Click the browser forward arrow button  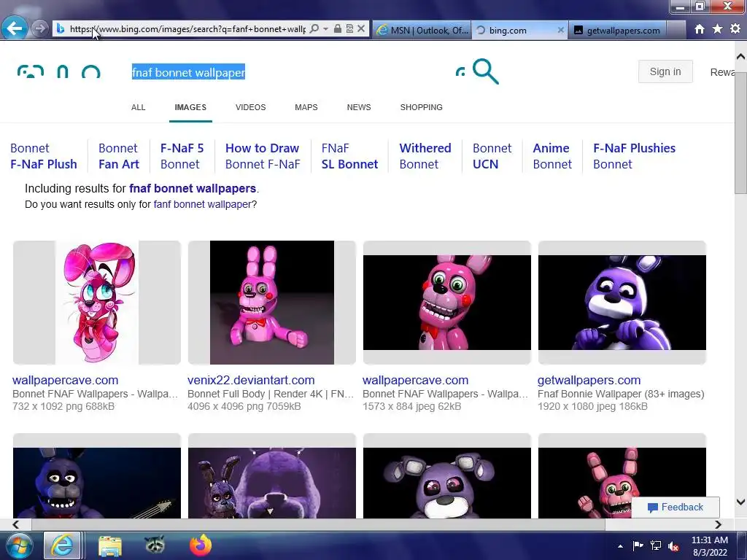coord(40,28)
